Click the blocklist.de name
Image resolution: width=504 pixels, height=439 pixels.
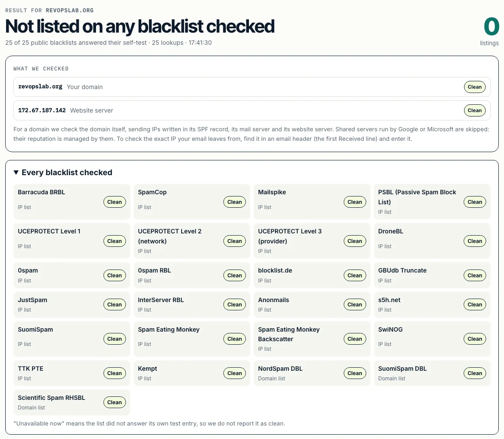[x=275, y=270]
